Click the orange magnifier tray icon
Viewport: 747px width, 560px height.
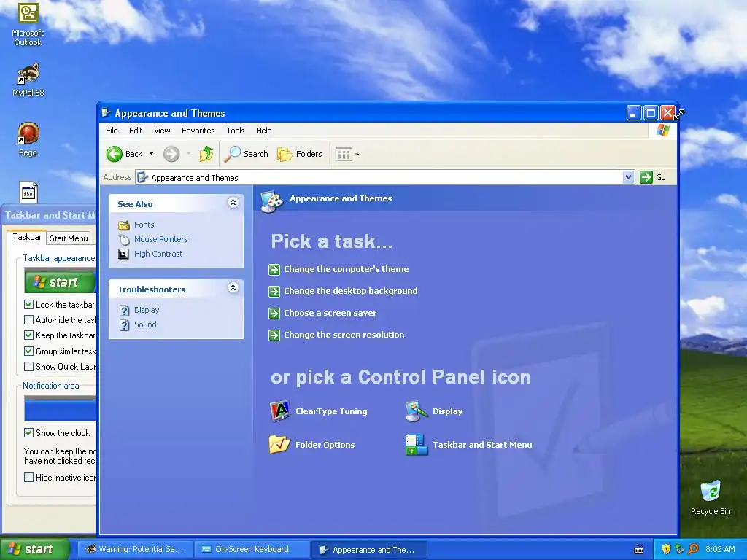(x=693, y=549)
